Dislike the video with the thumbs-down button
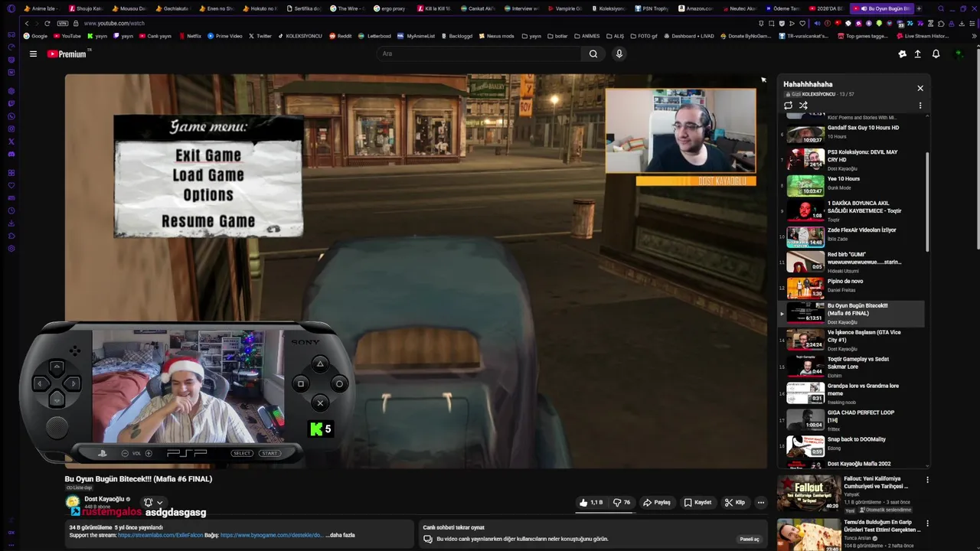The image size is (980, 551). point(621,503)
